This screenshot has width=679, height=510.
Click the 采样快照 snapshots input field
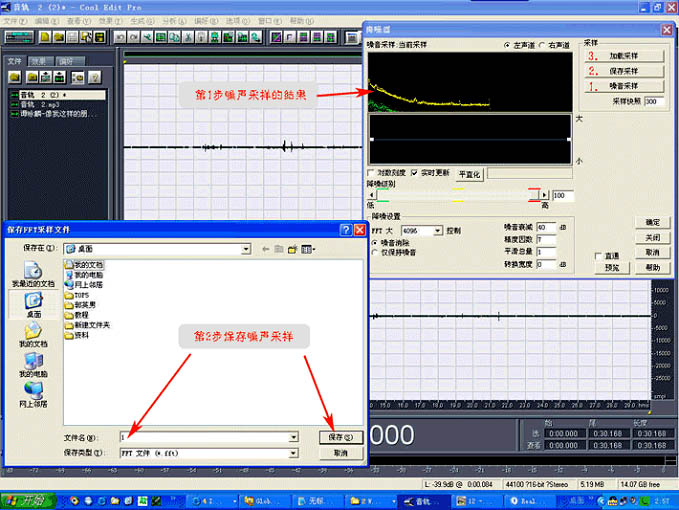pyautogui.click(x=654, y=101)
